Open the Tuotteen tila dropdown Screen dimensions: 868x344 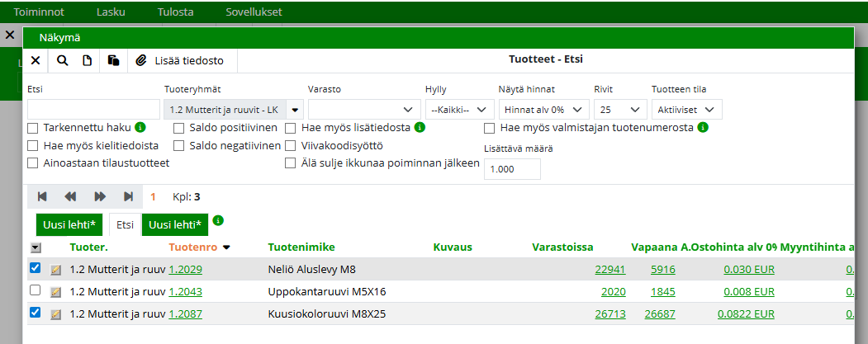tap(685, 110)
